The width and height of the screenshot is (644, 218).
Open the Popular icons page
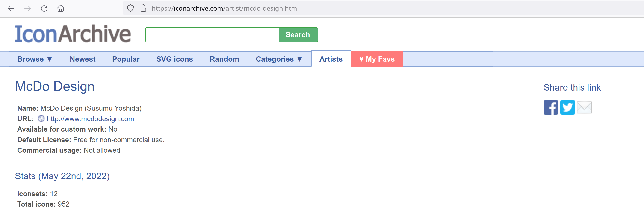[x=126, y=59]
